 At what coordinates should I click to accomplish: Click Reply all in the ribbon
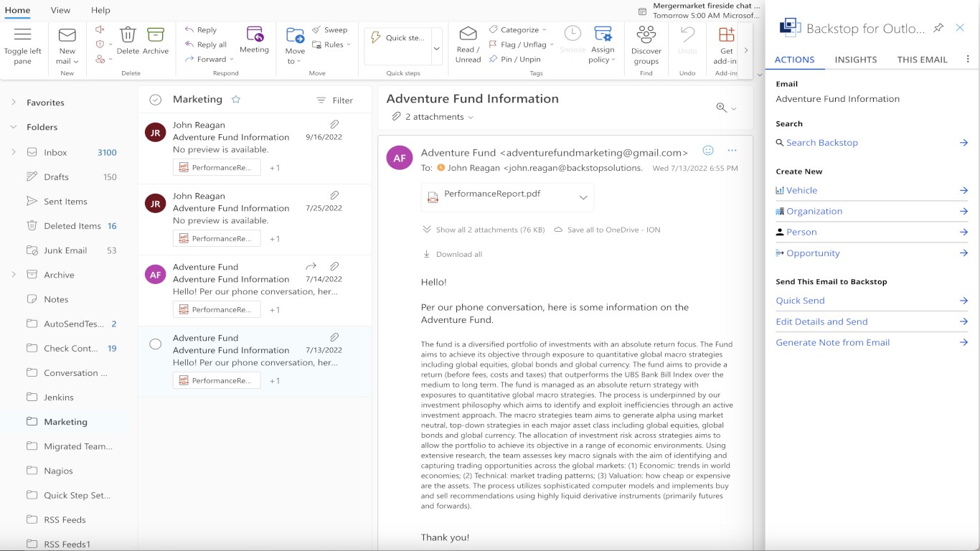(x=205, y=44)
